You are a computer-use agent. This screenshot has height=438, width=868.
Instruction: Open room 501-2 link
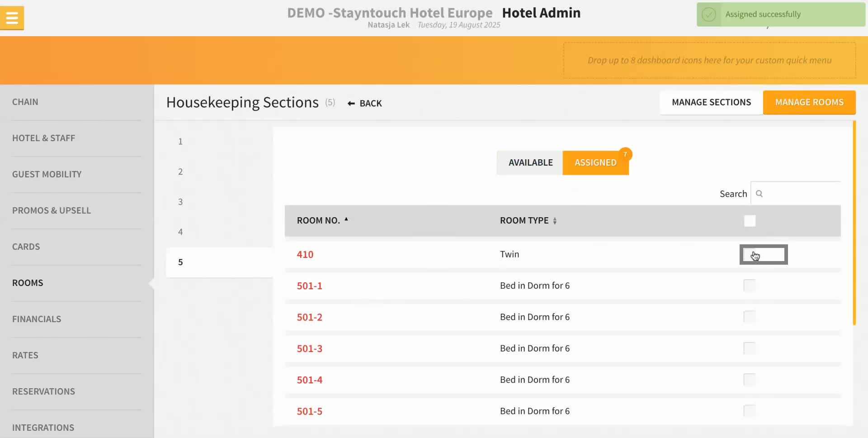pyautogui.click(x=310, y=317)
